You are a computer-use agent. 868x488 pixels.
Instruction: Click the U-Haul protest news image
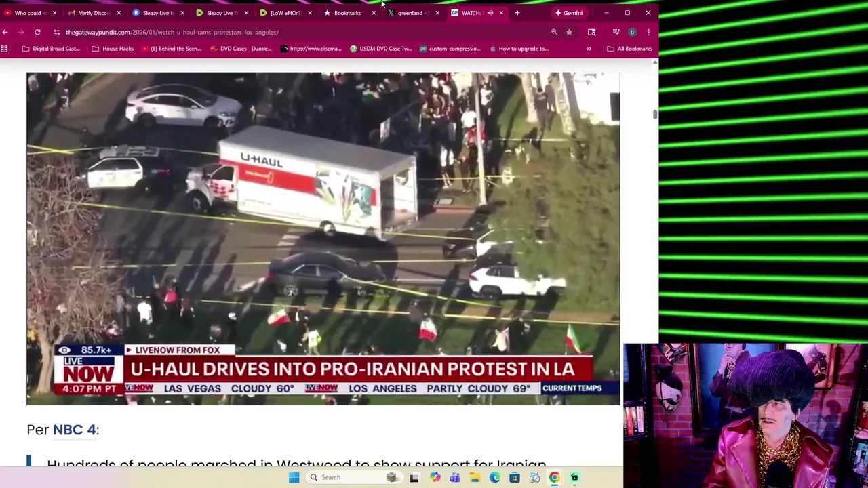point(323,239)
